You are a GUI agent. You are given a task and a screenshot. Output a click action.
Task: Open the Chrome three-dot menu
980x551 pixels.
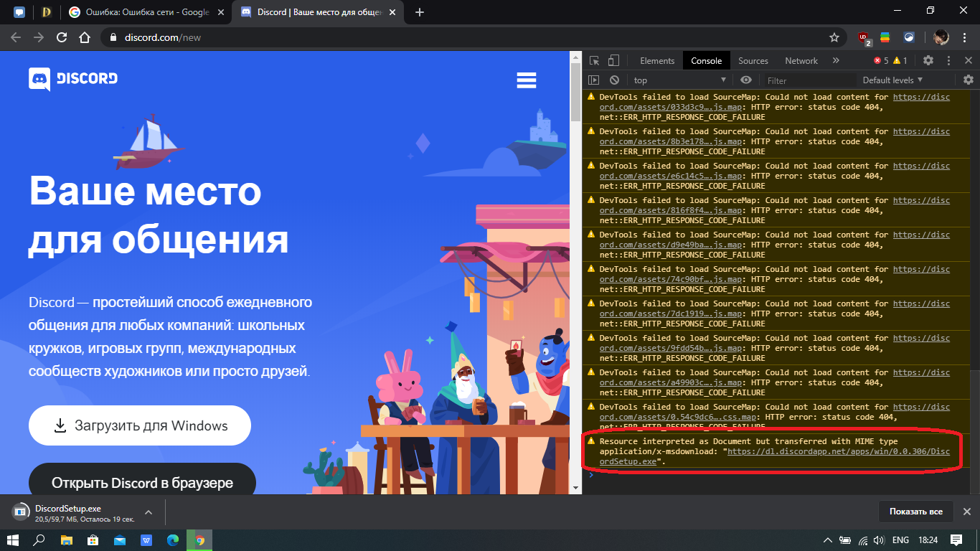click(x=965, y=37)
